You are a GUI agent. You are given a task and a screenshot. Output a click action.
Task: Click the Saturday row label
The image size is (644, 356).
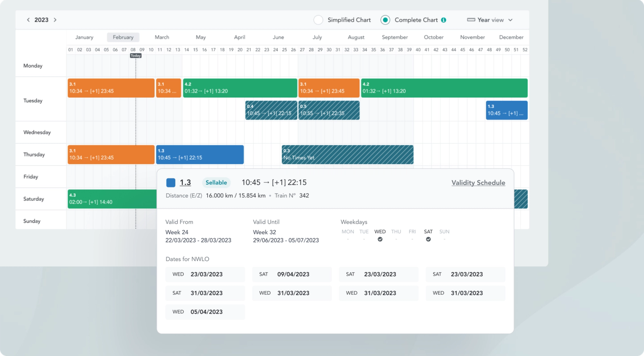click(x=34, y=199)
